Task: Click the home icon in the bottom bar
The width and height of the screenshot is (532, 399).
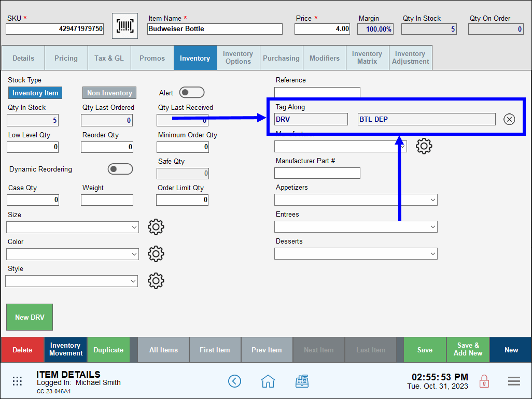Action: [268, 381]
